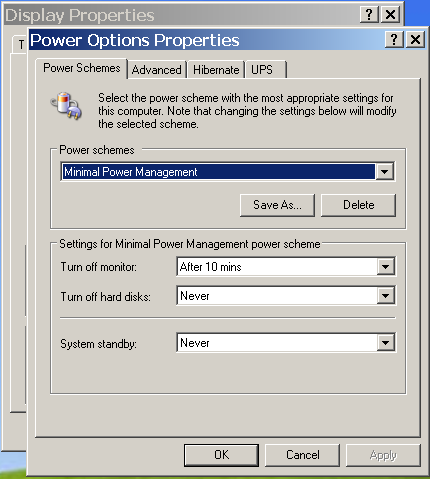
Task: Close the Display Properties window
Action: coord(390,15)
